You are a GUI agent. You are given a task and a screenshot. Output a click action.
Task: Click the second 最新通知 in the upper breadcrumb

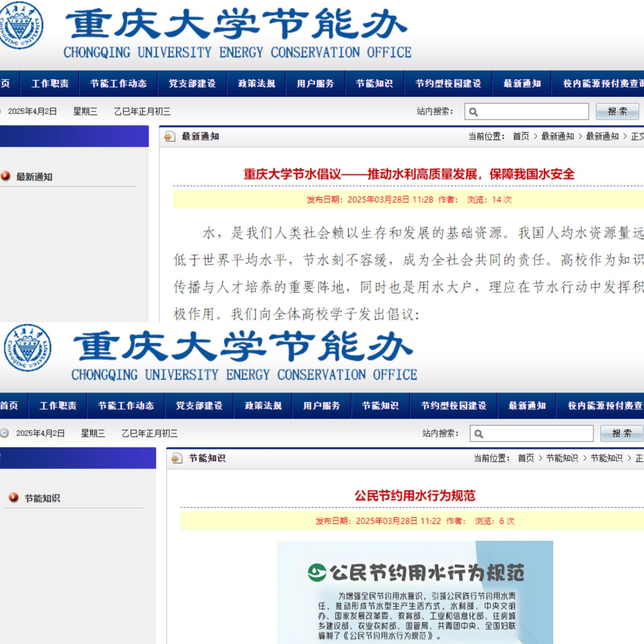(x=602, y=136)
